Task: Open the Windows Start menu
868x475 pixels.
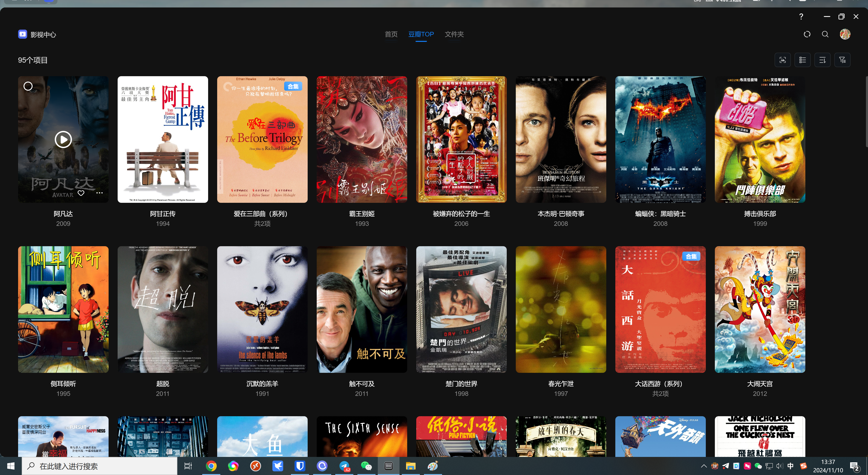Action: pyautogui.click(x=11, y=466)
